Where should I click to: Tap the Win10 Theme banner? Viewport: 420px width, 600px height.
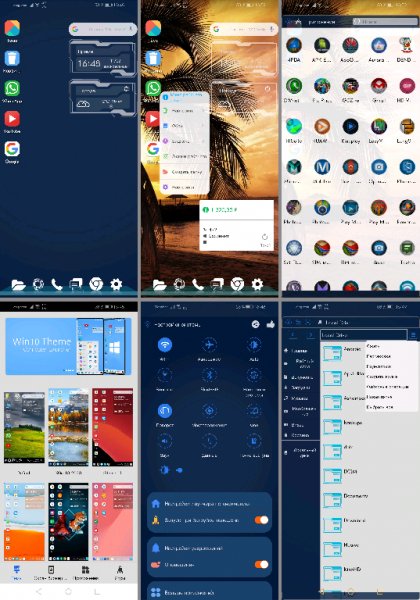tap(68, 346)
